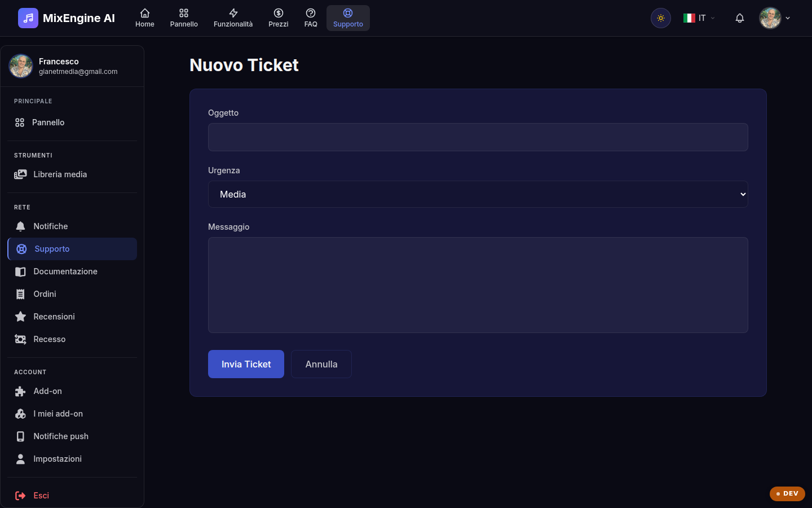The width and height of the screenshot is (812, 508).
Task: Open I miei add-on page
Action: pyautogui.click(x=72, y=414)
